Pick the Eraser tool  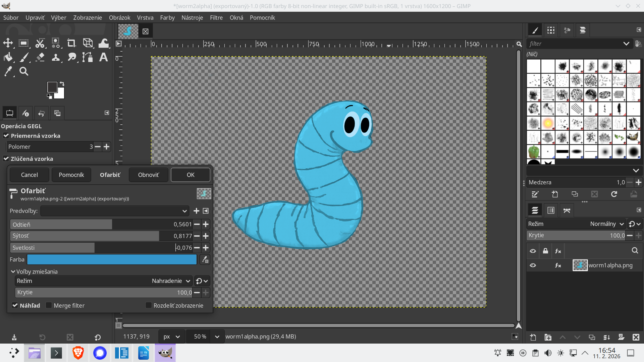click(x=40, y=57)
